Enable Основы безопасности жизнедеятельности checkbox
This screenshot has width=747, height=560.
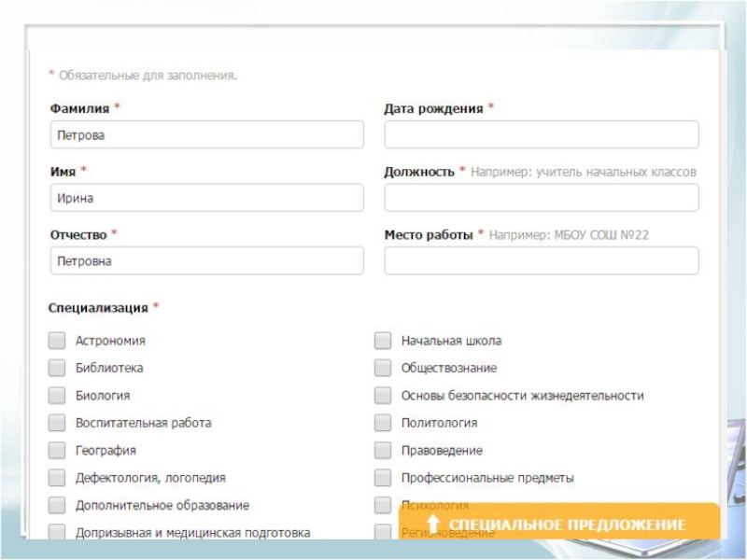tap(383, 395)
